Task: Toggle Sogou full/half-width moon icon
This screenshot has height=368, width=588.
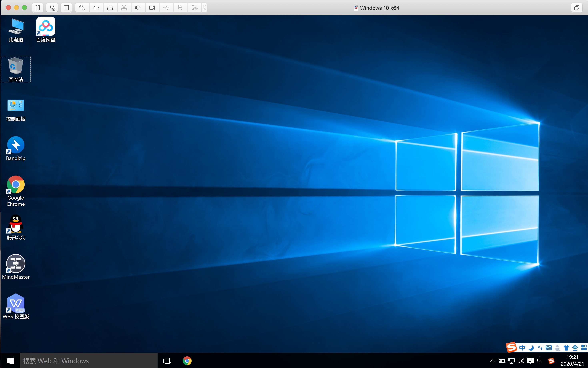Action: click(531, 348)
